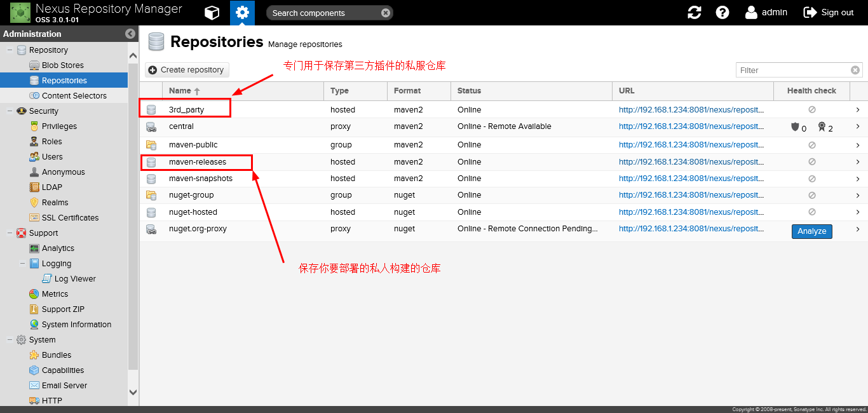868x413 pixels.
Task: Open Metrics under Support
Action: (x=55, y=294)
